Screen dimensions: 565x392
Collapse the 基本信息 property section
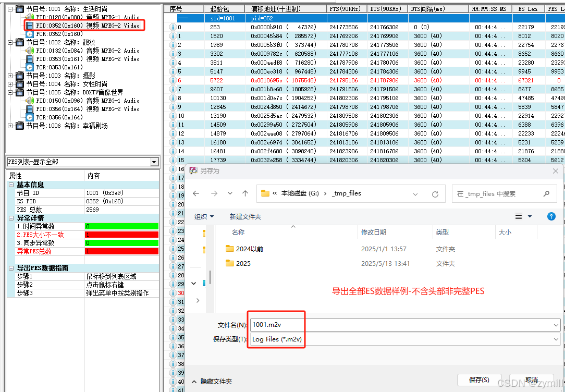(x=11, y=185)
